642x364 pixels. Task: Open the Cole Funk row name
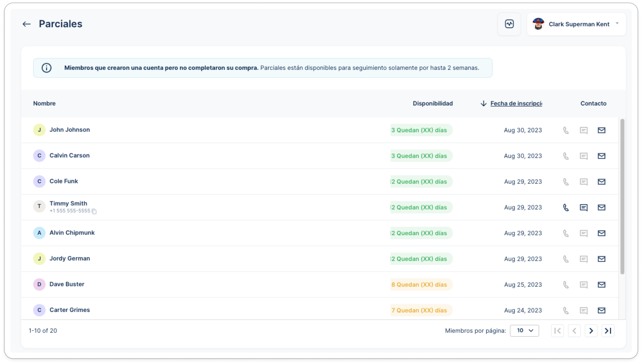[x=64, y=181]
